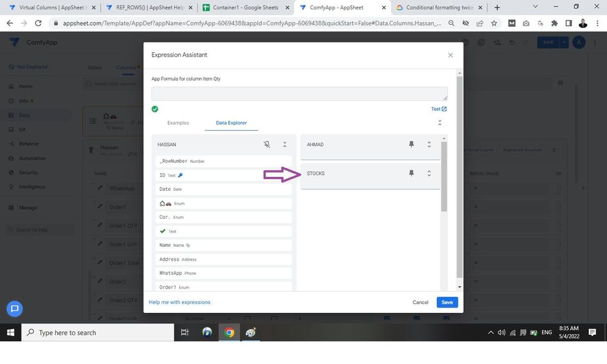The width and height of the screenshot is (607, 364).
Task: Click the AppSheet header SAVE button
Action: [548, 42]
